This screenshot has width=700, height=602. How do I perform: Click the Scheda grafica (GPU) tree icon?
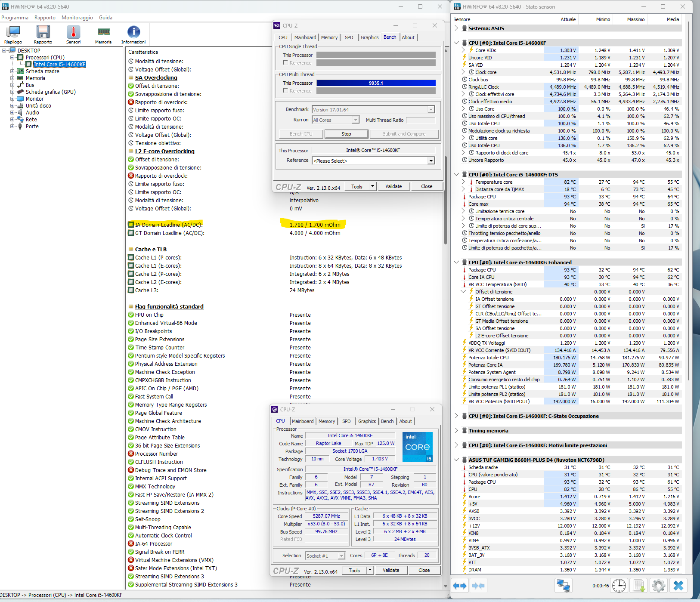pyautogui.click(x=20, y=92)
